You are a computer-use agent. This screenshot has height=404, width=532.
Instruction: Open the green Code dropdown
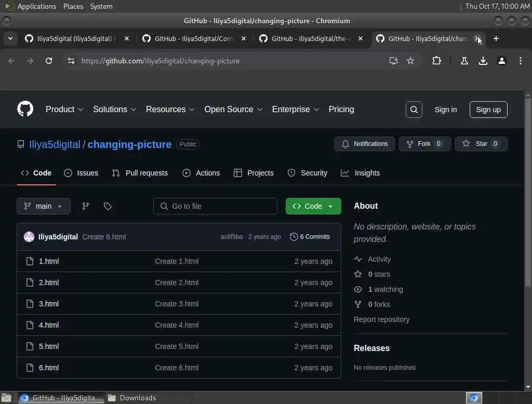(313, 206)
